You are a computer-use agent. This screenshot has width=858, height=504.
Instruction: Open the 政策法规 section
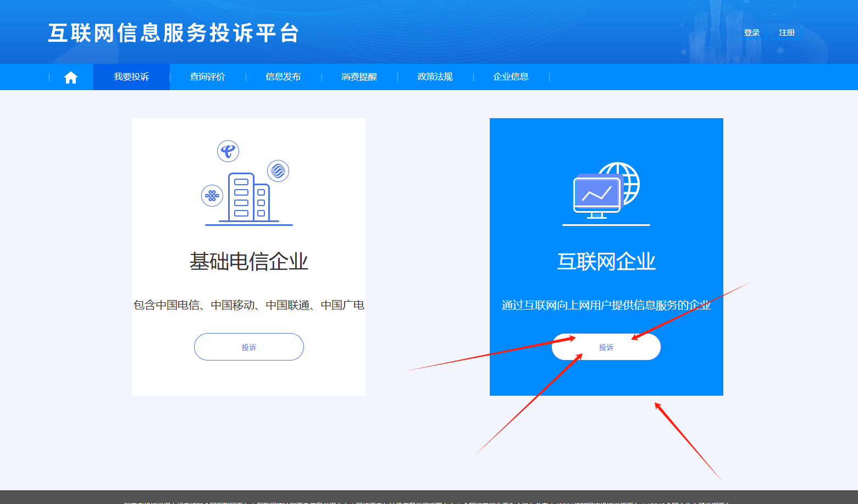point(434,76)
